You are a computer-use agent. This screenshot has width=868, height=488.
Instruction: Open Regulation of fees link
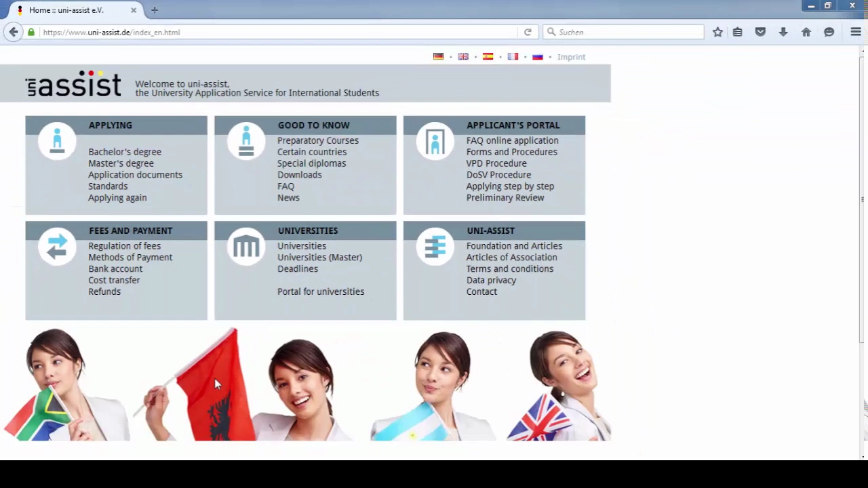(x=124, y=246)
